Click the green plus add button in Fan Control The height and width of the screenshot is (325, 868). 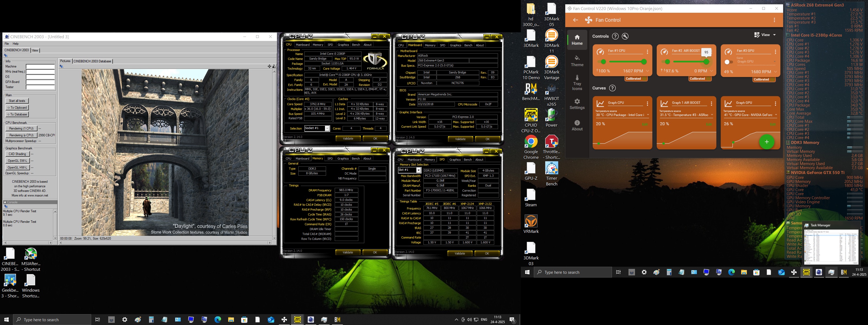767,142
